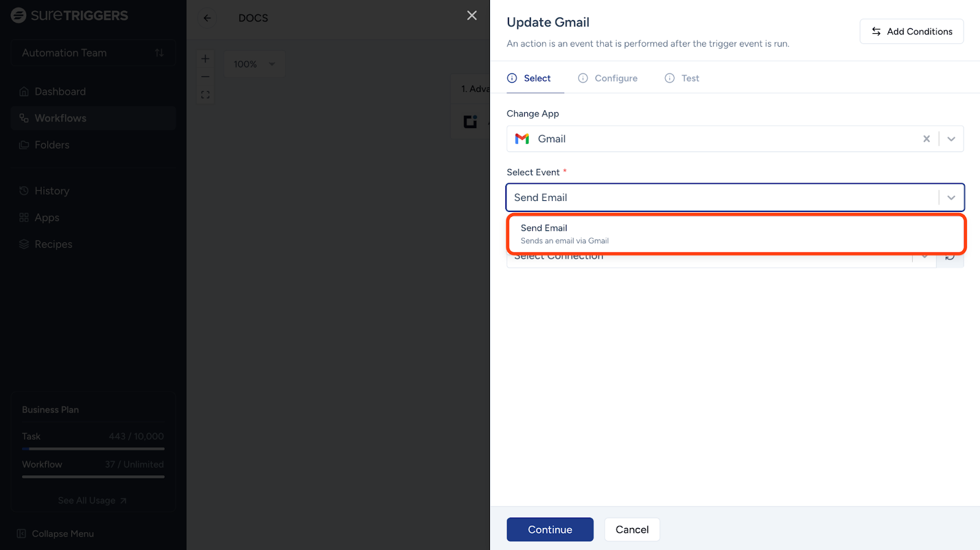The width and height of the screenshot is (980, 550).
Task: Click the fit-to-screen canvas icon
Action: point(206,95)
